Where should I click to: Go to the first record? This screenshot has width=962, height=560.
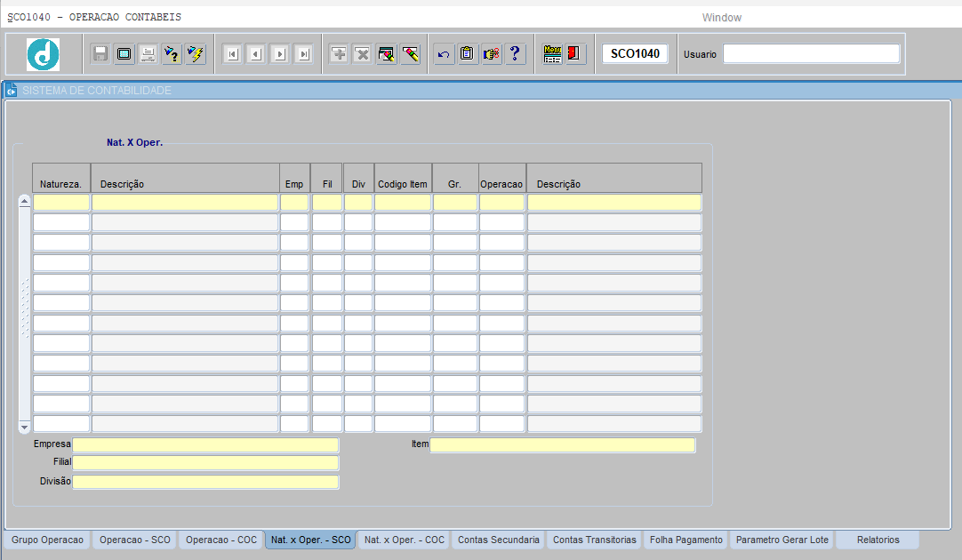pyautogui.click(x=232, y=54)
